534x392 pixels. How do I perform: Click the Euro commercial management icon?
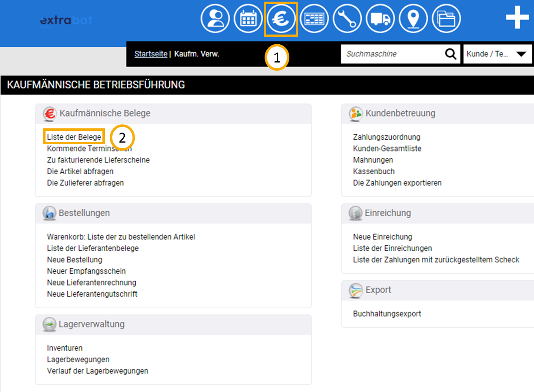[x=281, y=19]
